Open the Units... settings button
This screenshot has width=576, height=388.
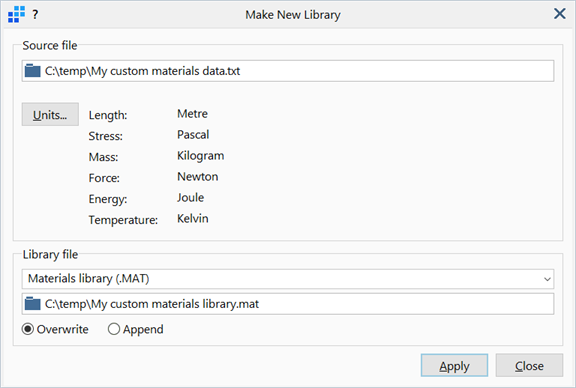click(x=50, y=114)
